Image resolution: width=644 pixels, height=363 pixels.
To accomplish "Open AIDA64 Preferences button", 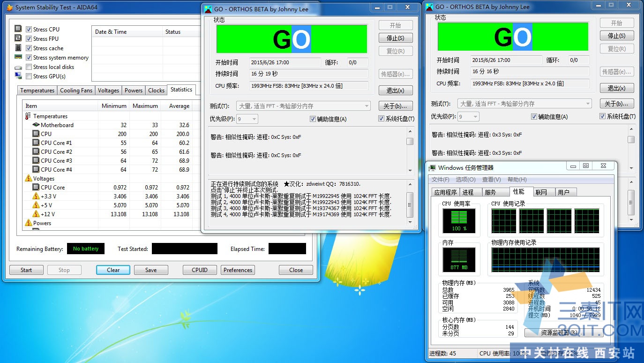I will (x=238, y=270).
